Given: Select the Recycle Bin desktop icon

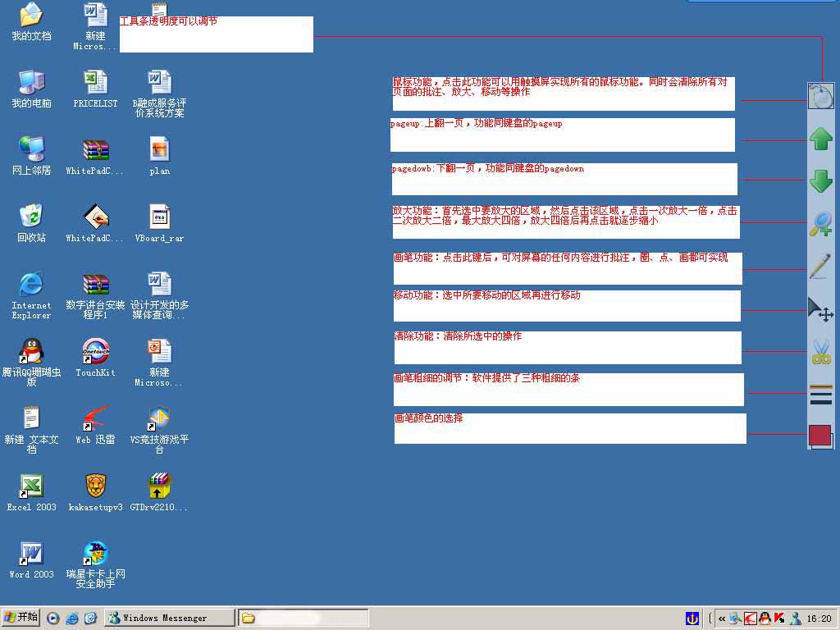Looking at the screenshot, I should [31, 217].
